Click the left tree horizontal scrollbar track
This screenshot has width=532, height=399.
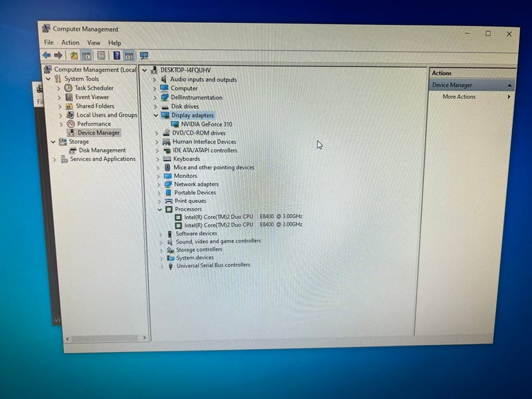(x=105, y=338)
